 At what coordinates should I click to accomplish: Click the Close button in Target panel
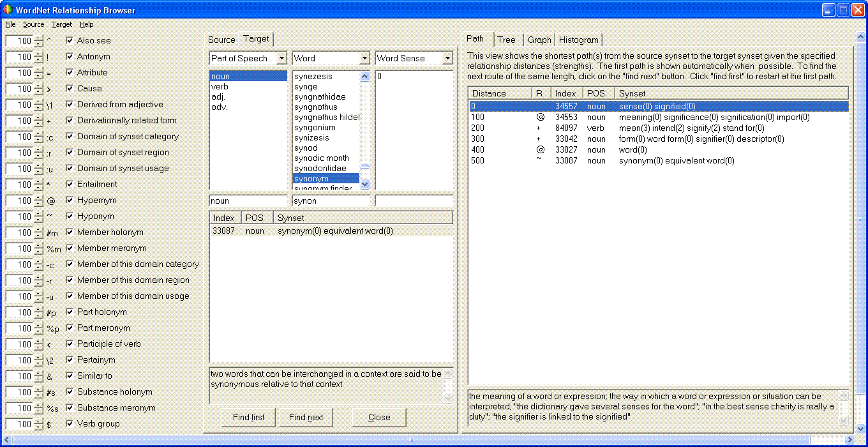pyautogui.click(x=379, y=417)
